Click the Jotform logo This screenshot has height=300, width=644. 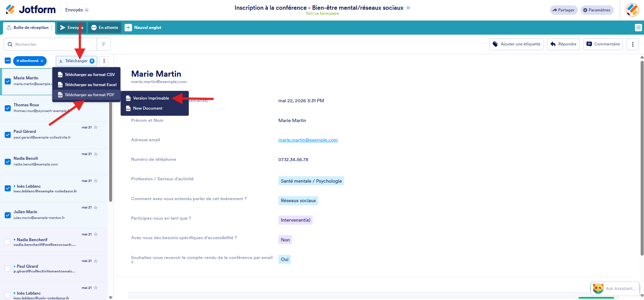pos(31,10)
